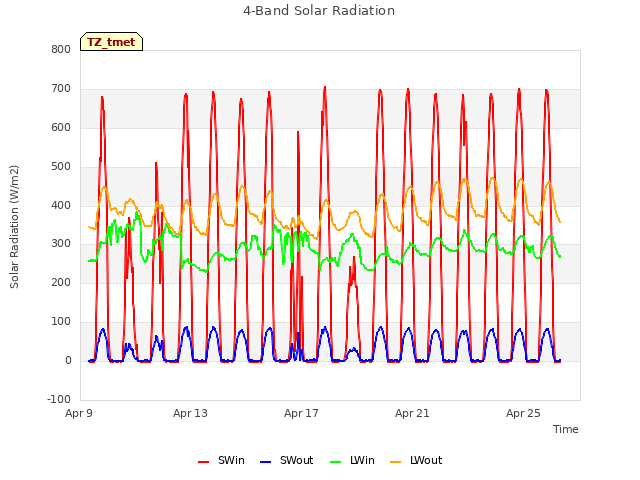Click the TZ_tmet annotation label
The width and height of the screenshot is (640, 480).
click(111, 42)
